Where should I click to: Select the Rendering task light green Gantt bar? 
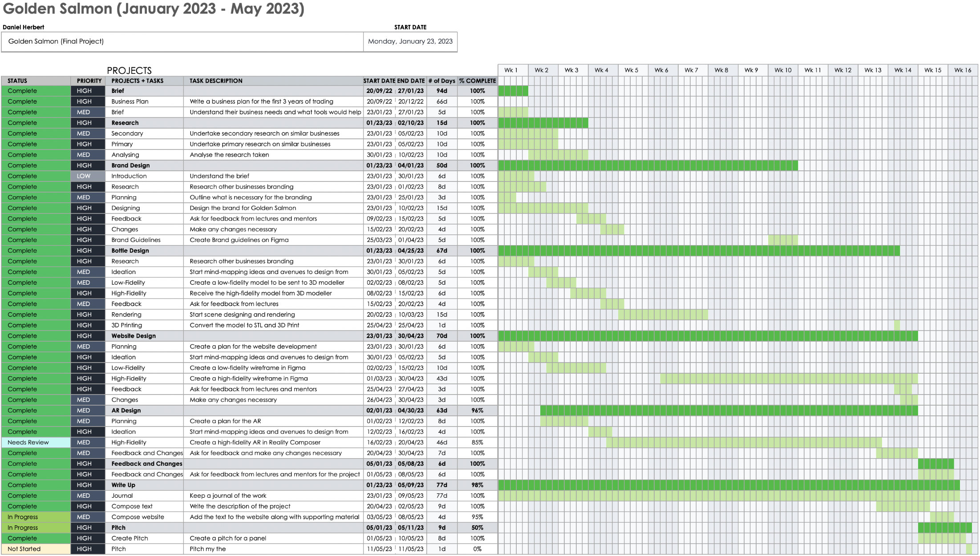[663, 315]
